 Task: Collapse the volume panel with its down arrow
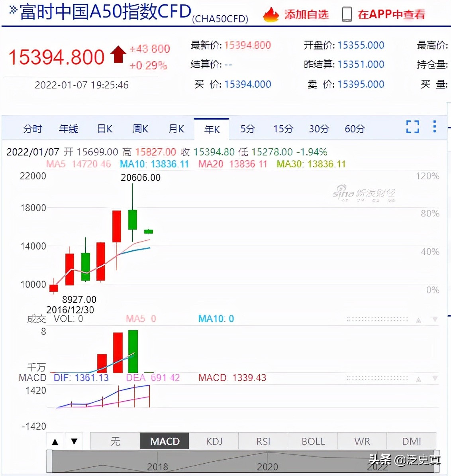[x=435, y=319]
